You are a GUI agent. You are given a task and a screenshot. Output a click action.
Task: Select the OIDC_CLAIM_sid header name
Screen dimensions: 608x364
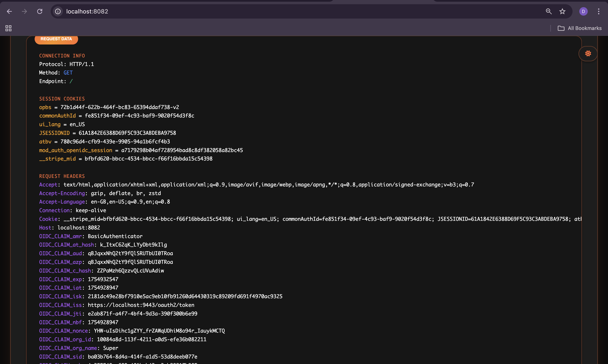point(60,357)
